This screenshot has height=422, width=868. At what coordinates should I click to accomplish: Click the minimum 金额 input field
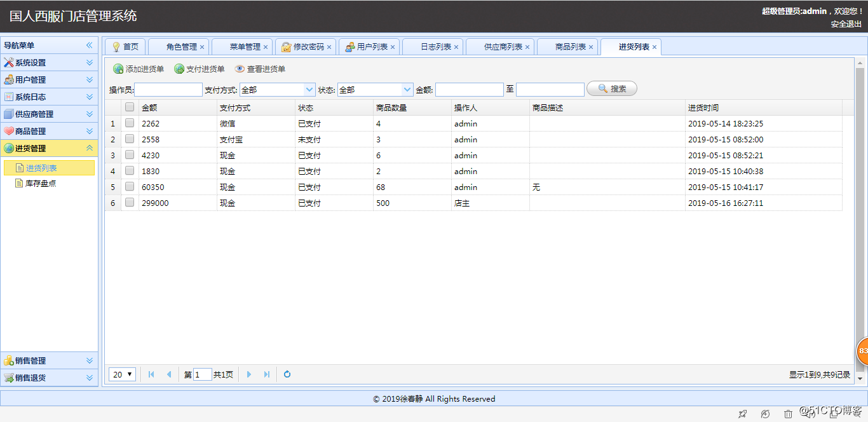click(470, 90)
